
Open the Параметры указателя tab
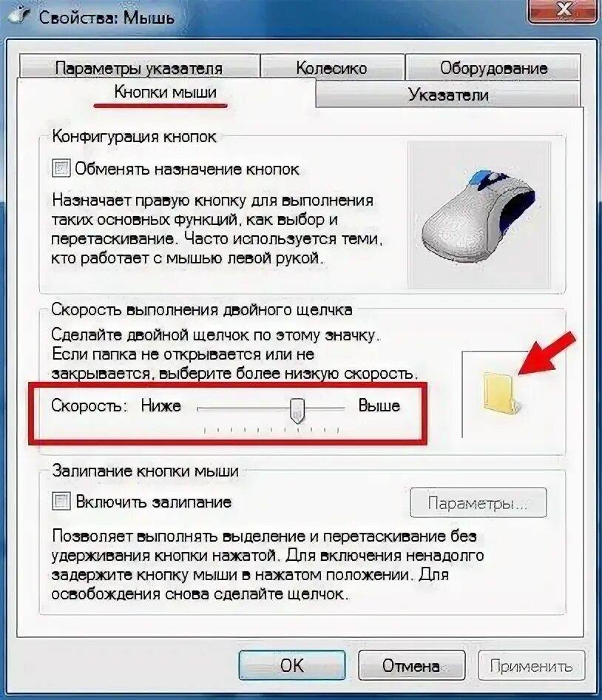coord(139,68)
